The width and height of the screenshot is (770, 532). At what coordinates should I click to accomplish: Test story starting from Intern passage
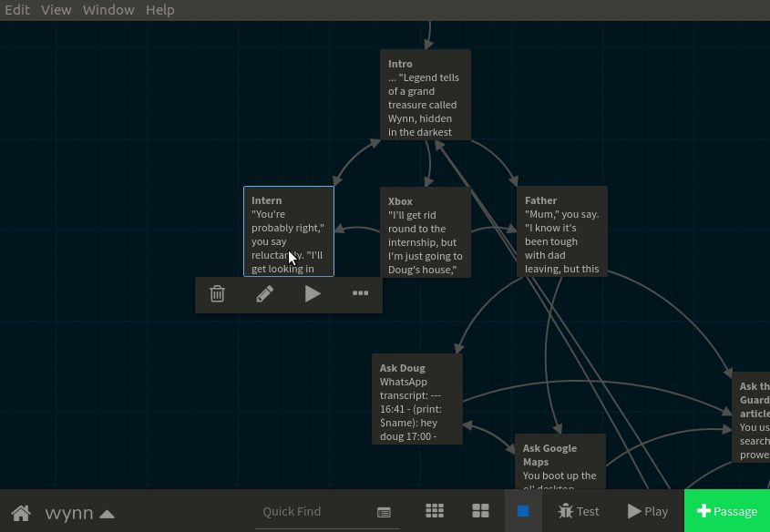(x=313, y=294)
